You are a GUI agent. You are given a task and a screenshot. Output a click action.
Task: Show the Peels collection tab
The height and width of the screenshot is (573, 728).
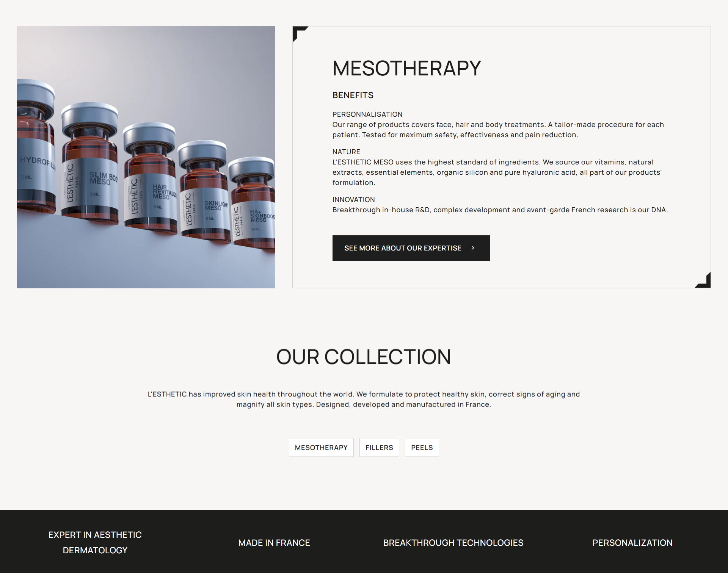tap(422, 448)
